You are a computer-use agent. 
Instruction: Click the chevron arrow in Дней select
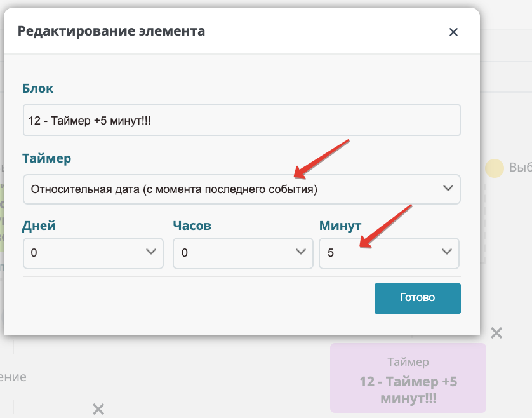point(151,252)
